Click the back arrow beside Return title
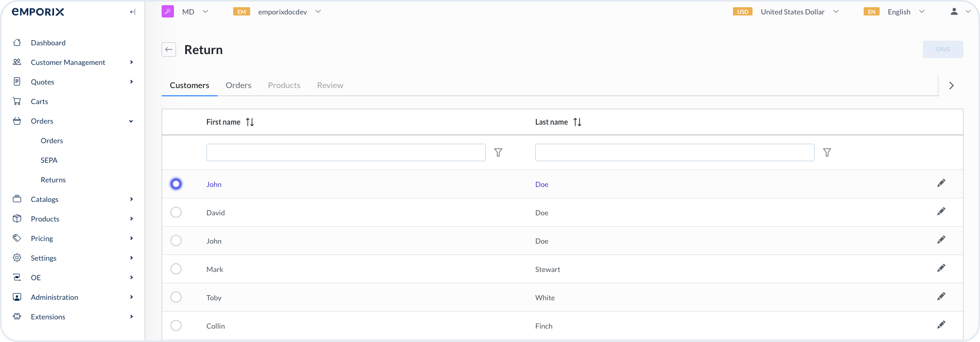 pyautogui.click(x=169, y=49)
